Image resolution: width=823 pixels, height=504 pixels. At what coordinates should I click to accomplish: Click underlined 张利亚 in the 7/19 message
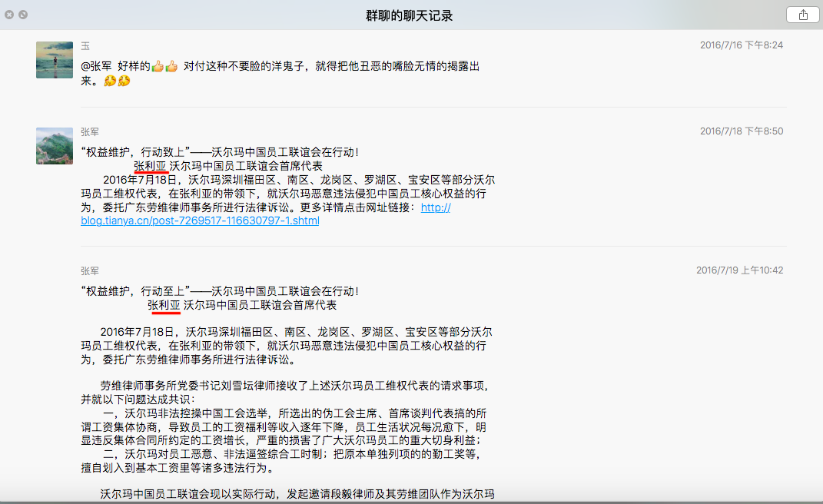(164, 305)
